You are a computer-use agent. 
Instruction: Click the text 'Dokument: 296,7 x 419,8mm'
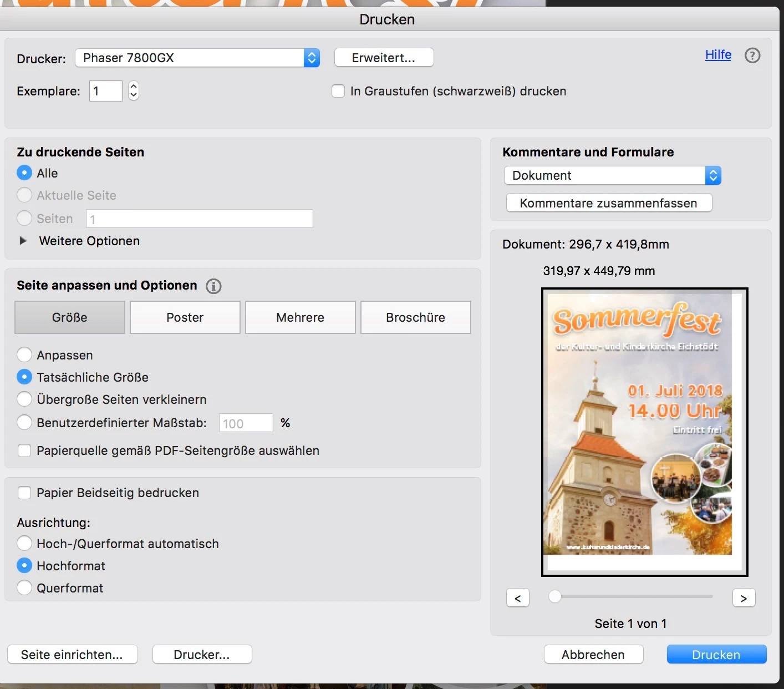[586, 244]
